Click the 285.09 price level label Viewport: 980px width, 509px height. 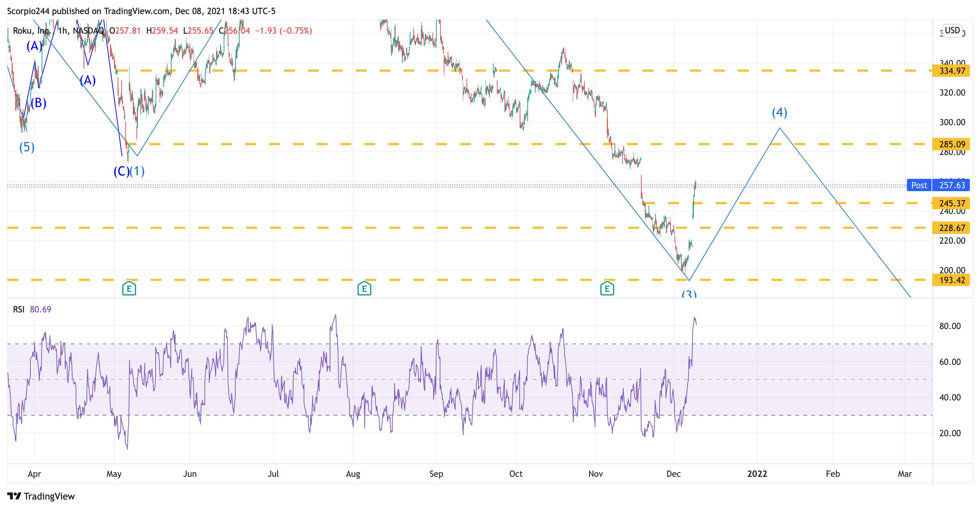(x=951, y=144)
